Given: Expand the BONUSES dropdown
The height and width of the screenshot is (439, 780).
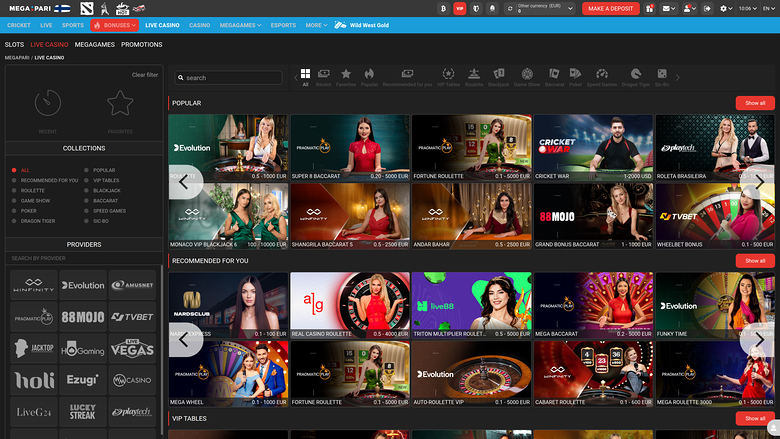Looking at the screenshot, I should click(114, 25).
